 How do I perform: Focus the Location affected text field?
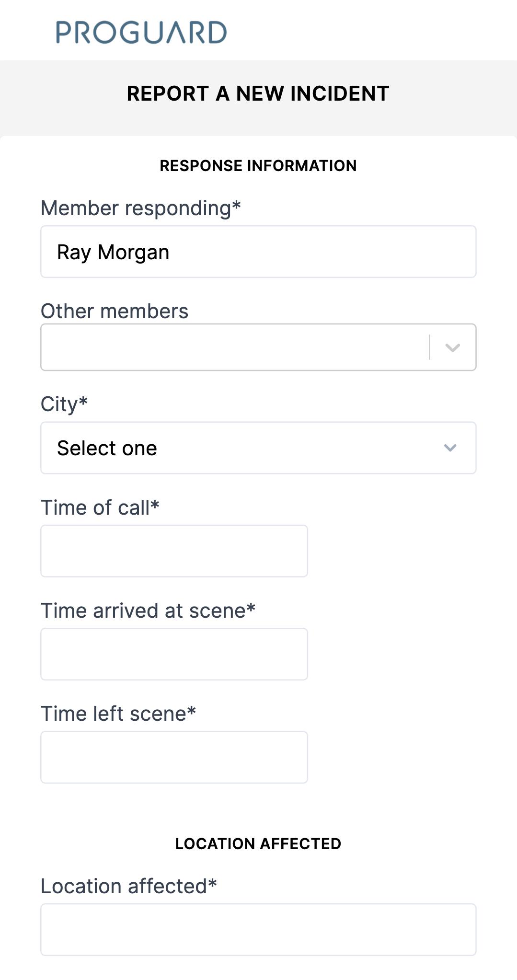point(258,930)
